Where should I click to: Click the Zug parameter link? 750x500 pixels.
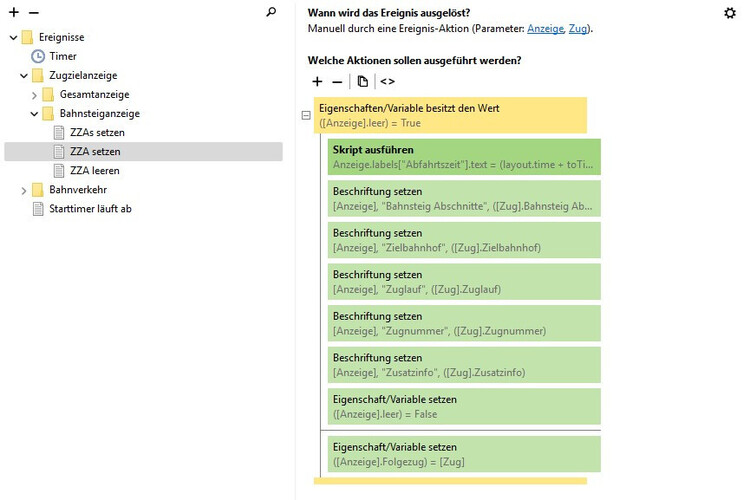click(577, 29)
